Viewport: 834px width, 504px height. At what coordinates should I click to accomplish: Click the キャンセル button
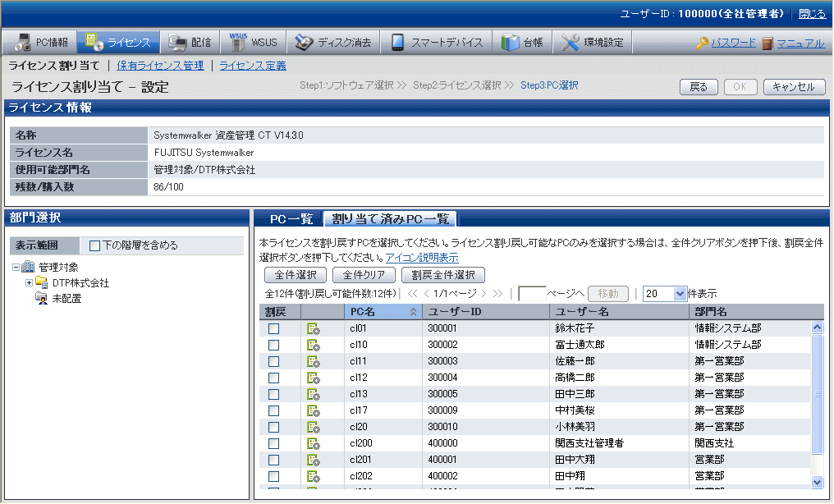794,87
